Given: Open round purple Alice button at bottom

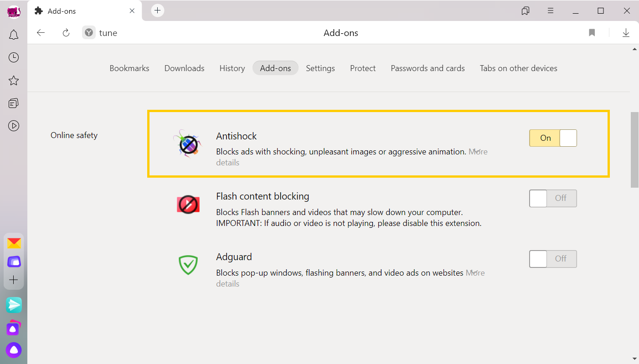Looking at the screenshot, I should point(14,350).
